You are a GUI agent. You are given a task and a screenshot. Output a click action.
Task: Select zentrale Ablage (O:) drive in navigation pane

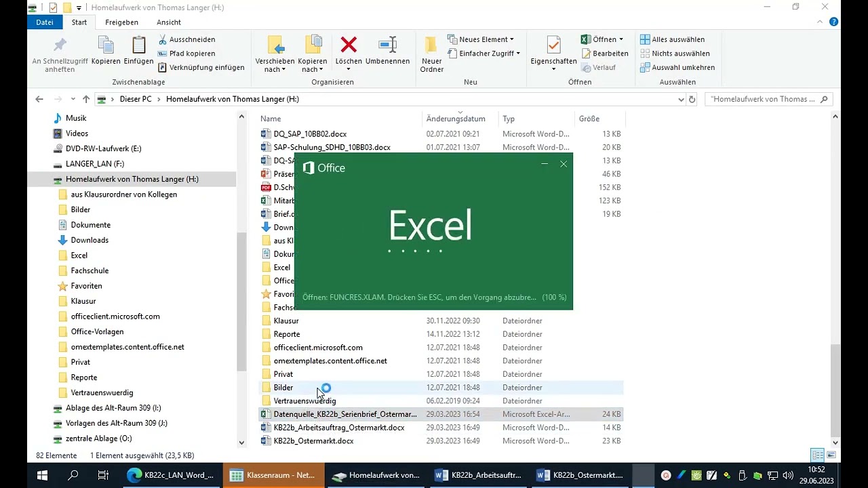tap(99, 439)
